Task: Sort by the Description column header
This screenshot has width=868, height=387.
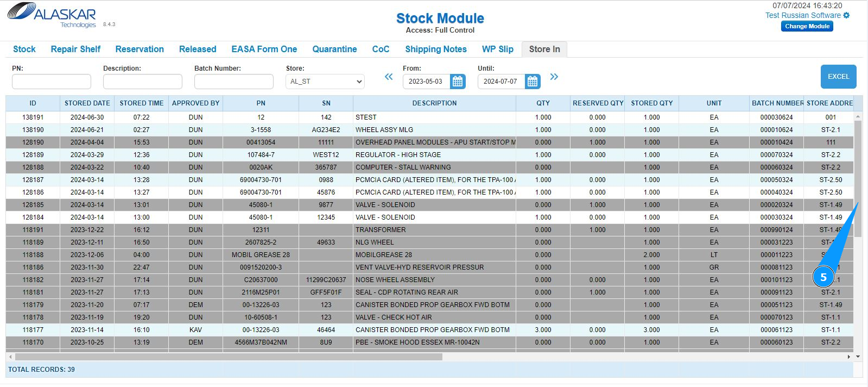Action: tap(434, 103)
